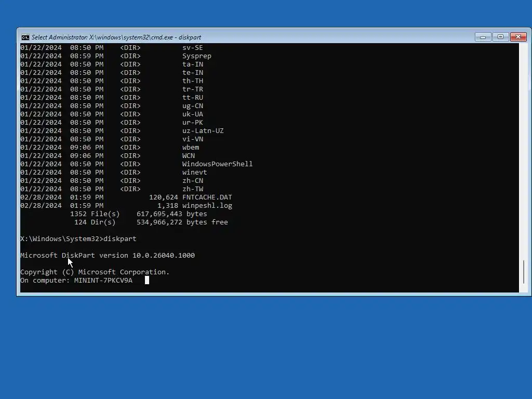Image resolution: width=532 pixels, height=399 pixels.
Task: Click the '120,624' file size value
Action: tap(164, 197)
